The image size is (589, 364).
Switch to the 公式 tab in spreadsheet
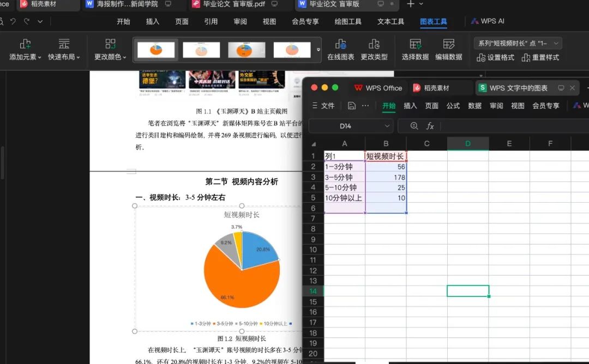tap(453, 106)
